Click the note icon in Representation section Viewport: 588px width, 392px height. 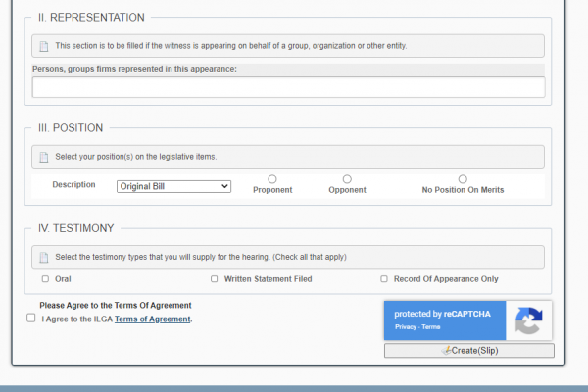click(44, 46)
